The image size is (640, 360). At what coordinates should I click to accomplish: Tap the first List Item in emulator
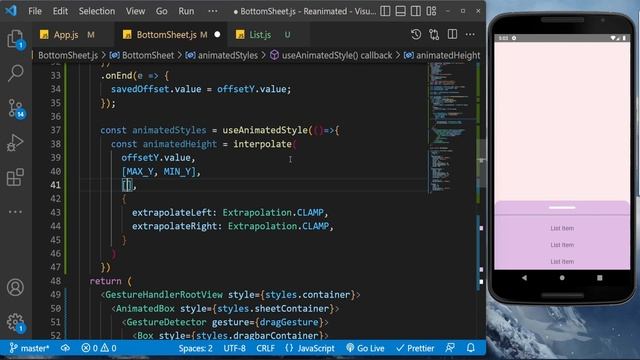(x=562, y=228)
